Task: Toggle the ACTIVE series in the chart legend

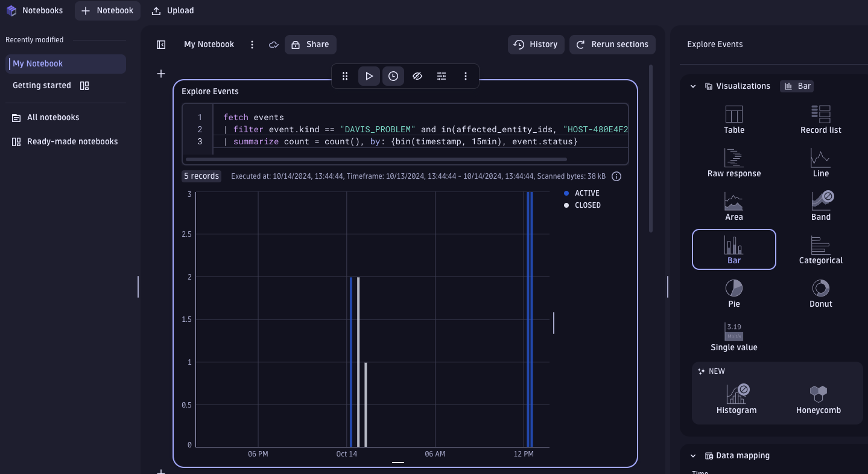Action: 582,193
